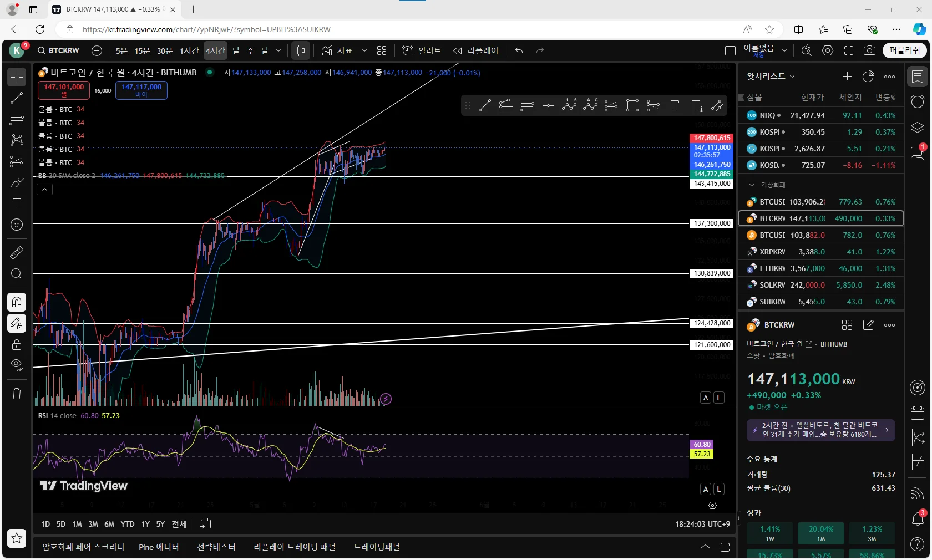Enter fullscreen chart mode

click(x=849, y=50)
